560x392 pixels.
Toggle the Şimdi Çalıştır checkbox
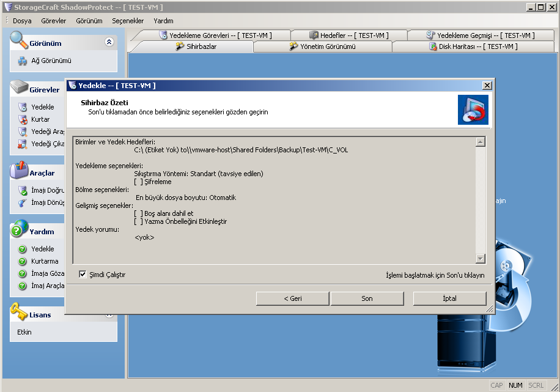click(83, 274)
